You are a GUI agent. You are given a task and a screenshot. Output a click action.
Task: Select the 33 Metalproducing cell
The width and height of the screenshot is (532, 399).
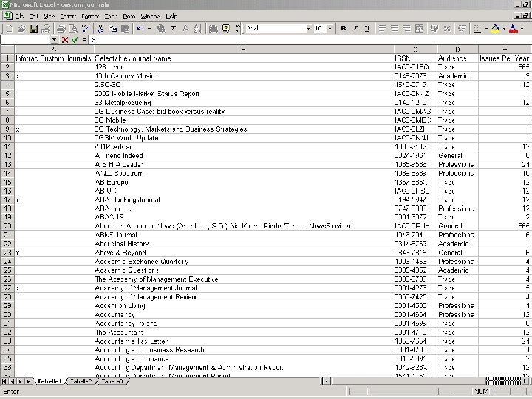tap(244, 103)
